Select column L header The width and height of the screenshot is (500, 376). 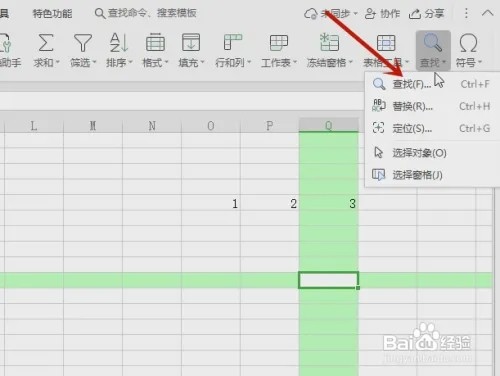(34, 126)
